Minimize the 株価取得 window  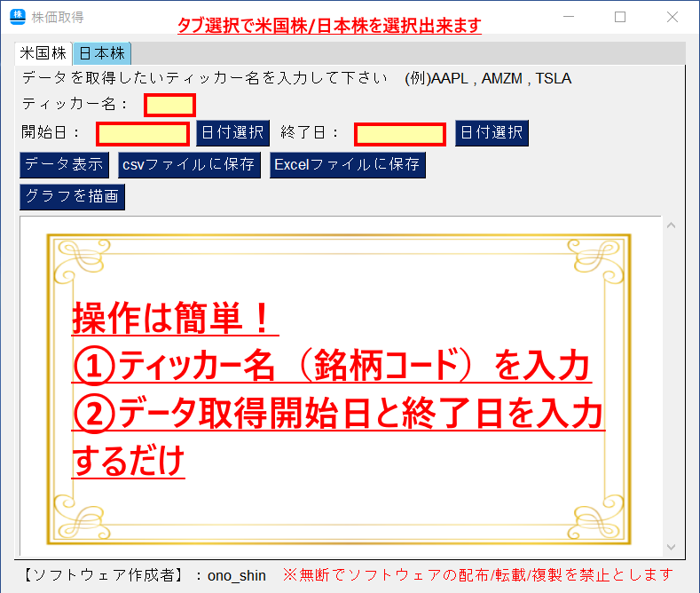pyautogui.click(x=569, y=17)
